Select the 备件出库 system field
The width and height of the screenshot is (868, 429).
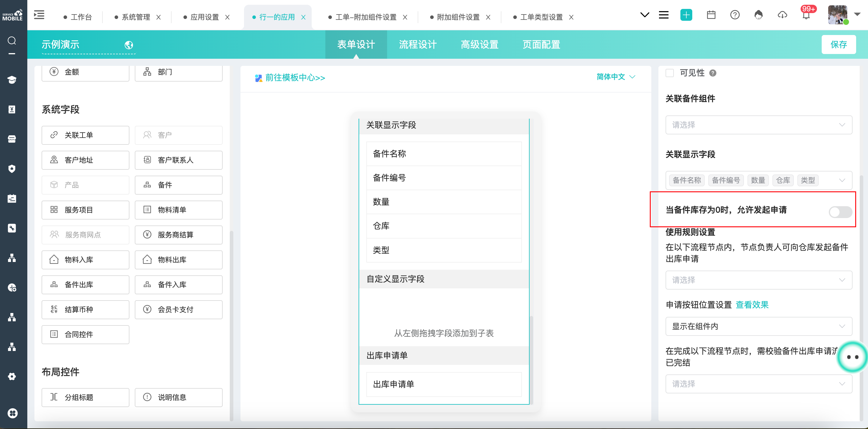pyautogui.click(x=85, y=285)
